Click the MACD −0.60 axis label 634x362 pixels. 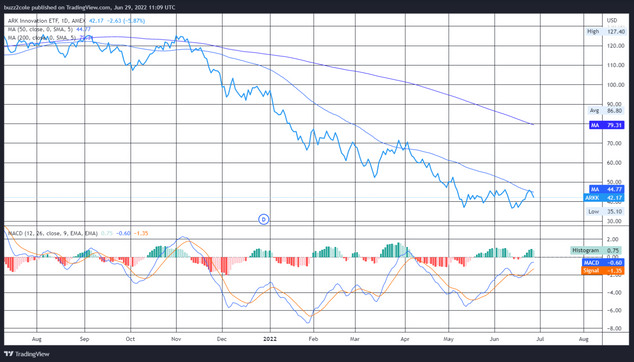603,263
